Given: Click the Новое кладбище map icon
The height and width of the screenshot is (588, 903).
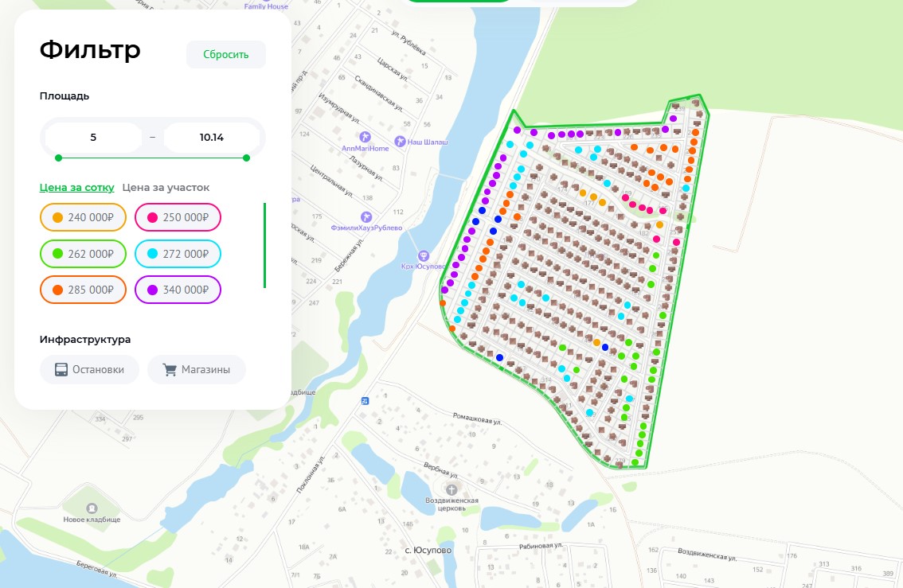Looking at the screenshot, I should (92, 508).
